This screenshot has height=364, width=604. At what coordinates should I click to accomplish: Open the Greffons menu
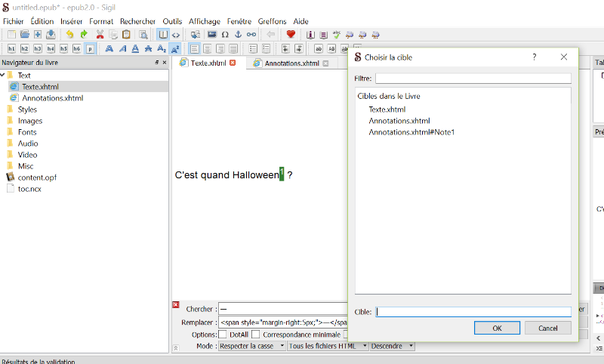(x=272, y=21)
